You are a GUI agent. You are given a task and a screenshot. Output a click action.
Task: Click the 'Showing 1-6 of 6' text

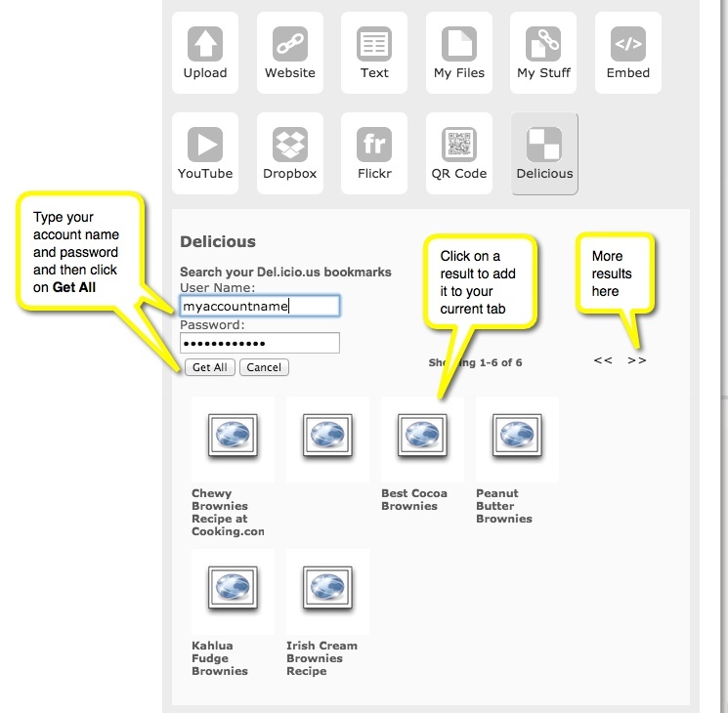click(x=476, y=362)
